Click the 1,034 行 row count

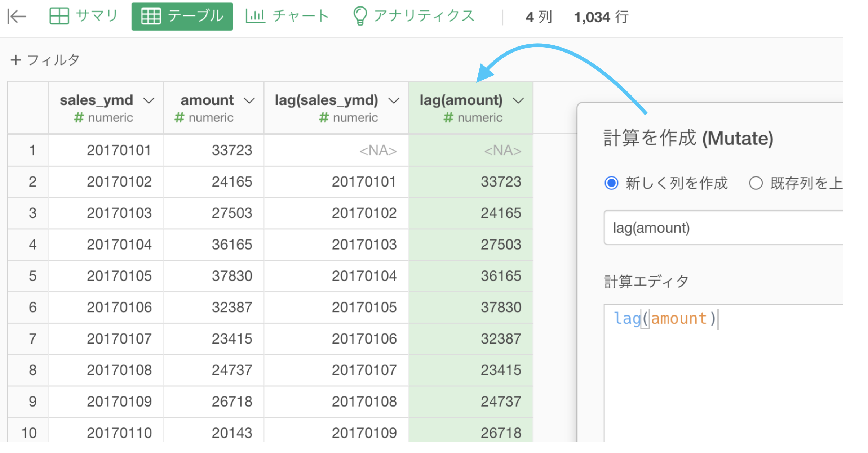tap(601, 17)
